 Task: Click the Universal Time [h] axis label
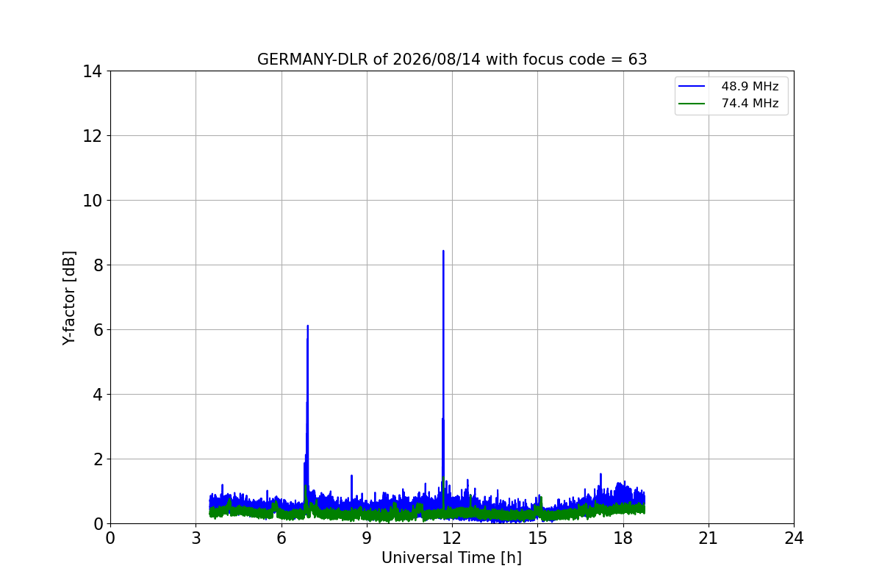[451, 558]
